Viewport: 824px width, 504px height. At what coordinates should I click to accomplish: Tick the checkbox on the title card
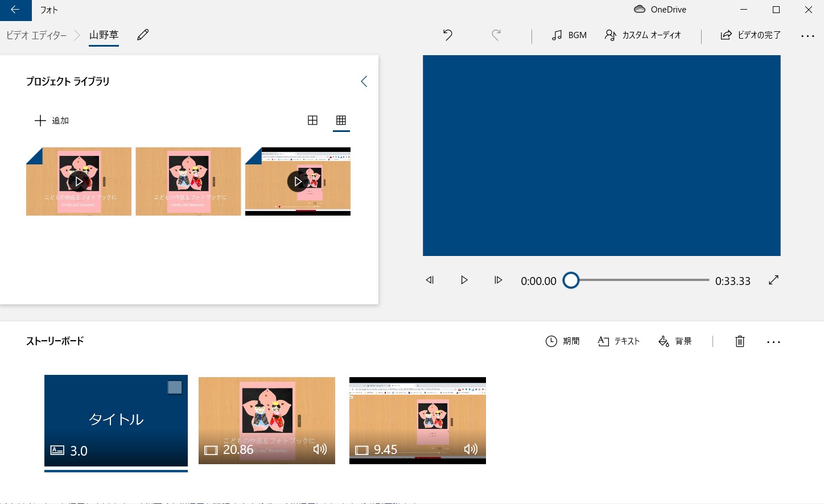click(x=175, y=387)
